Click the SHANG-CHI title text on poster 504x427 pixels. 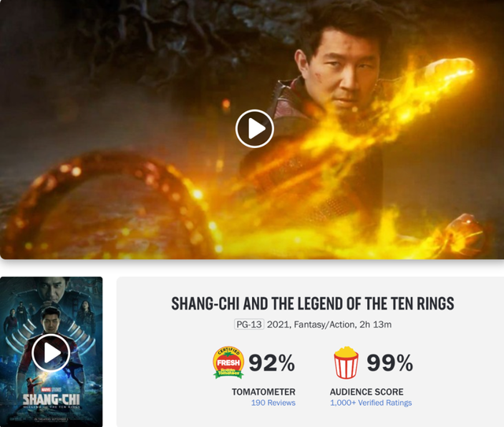[x=51, y=399]
